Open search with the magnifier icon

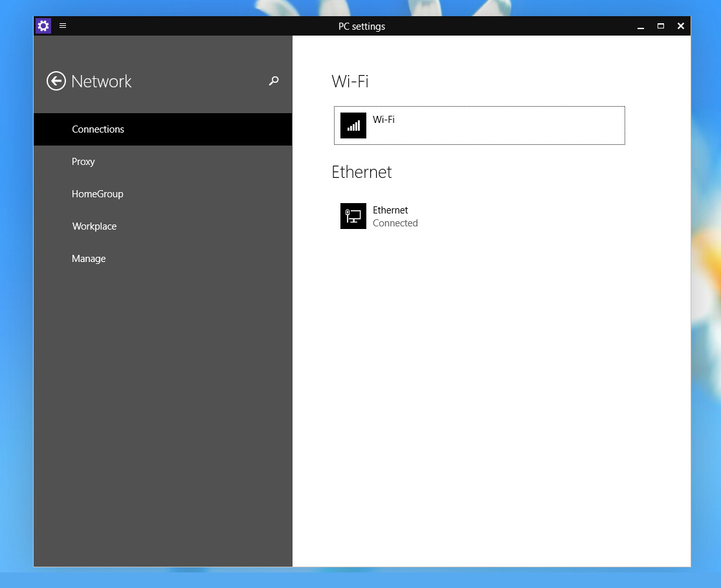click(273, 82)
